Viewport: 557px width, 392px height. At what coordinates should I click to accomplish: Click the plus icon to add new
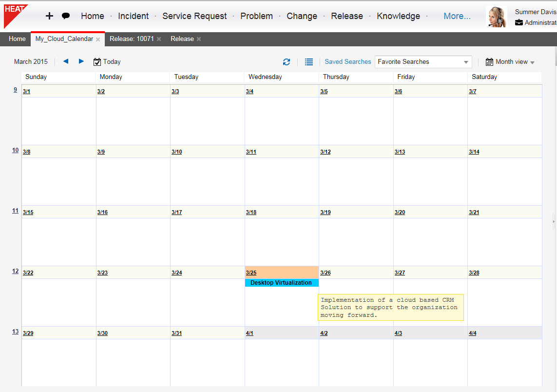49,16
